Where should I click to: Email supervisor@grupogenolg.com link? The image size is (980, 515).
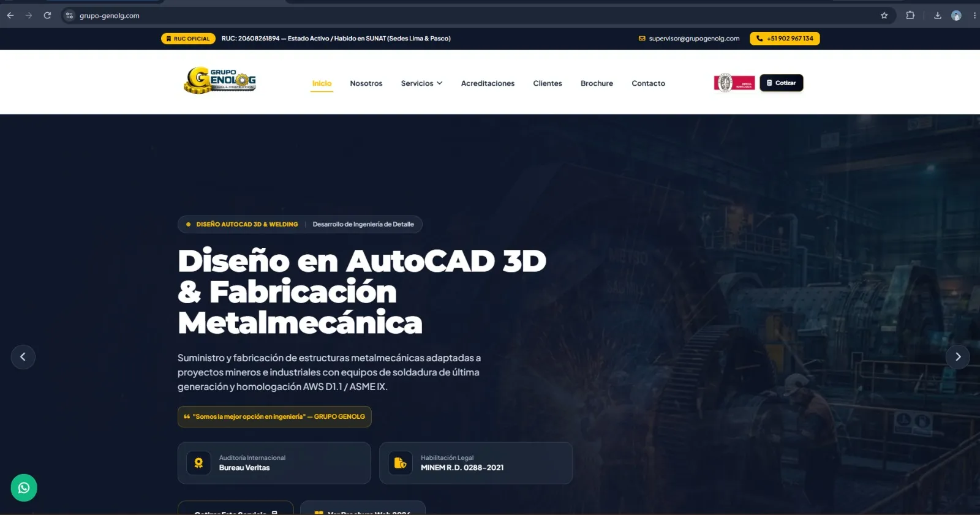[x=689, y=39]
